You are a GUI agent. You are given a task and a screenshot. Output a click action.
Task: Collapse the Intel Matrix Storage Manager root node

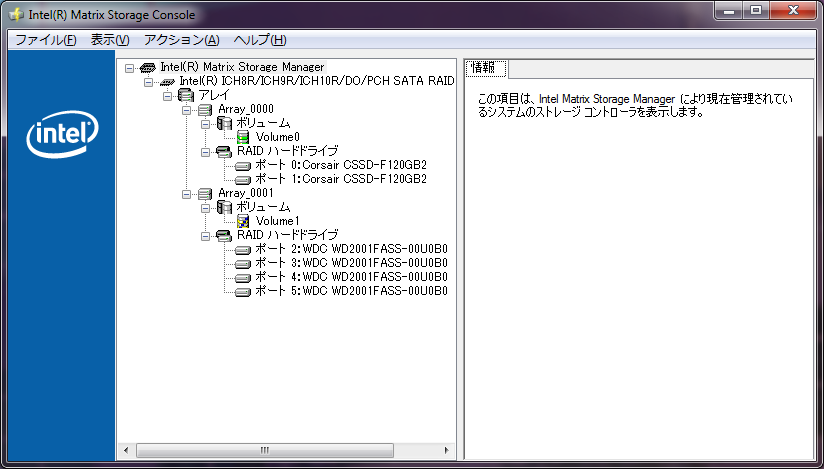click(x=129, y=68)
